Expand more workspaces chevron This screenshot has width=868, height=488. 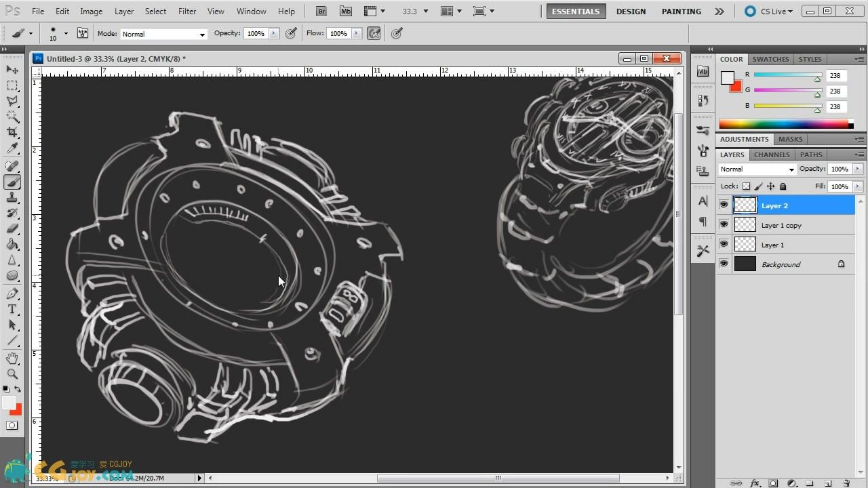[x=719, y=12]
